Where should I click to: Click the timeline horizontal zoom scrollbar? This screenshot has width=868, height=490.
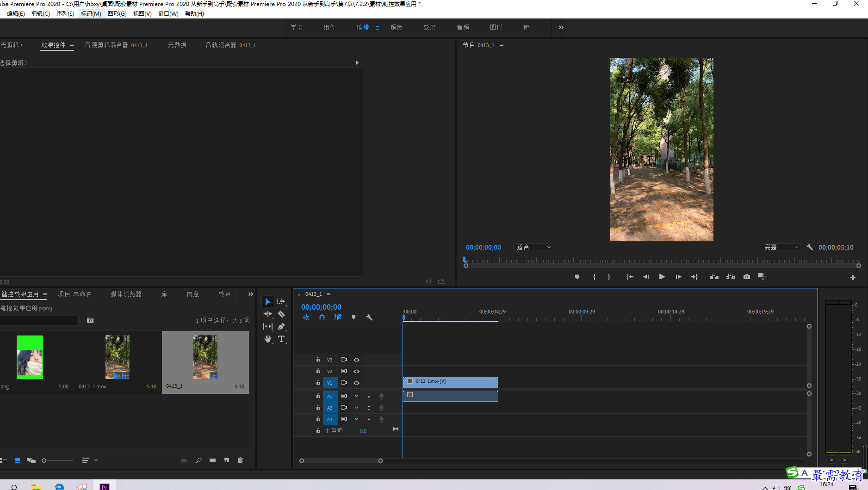coord(341,461)
